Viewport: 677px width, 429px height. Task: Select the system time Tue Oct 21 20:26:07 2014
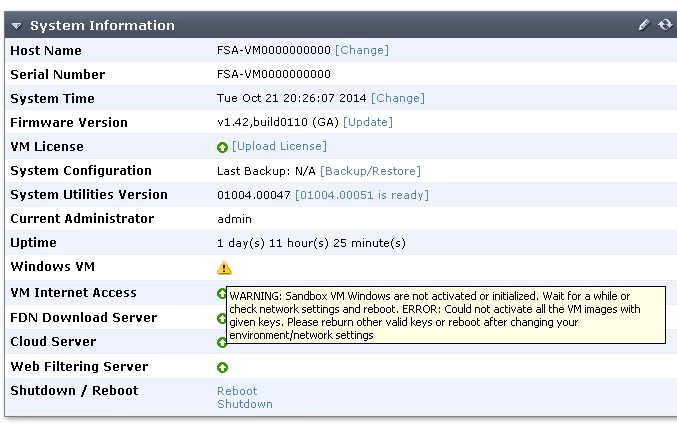pos(291,98)
